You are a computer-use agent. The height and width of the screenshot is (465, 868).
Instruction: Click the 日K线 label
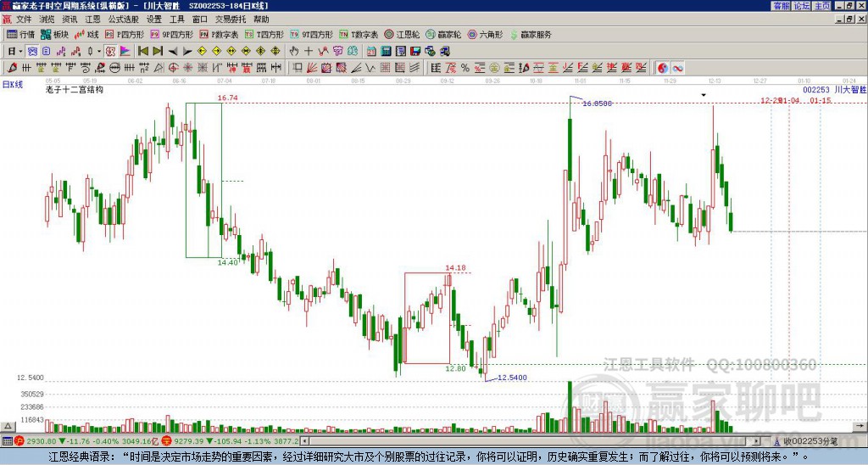(x=12, y=85)
